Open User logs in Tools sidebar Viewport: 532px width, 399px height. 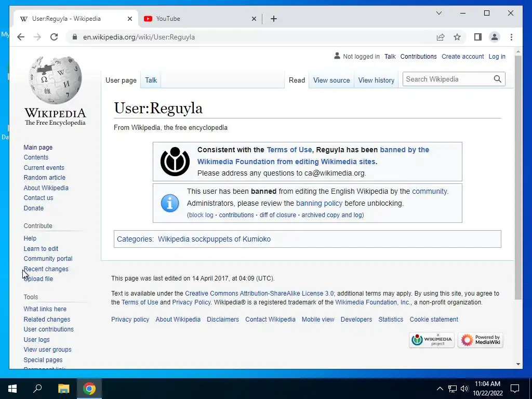pos(37,339)
